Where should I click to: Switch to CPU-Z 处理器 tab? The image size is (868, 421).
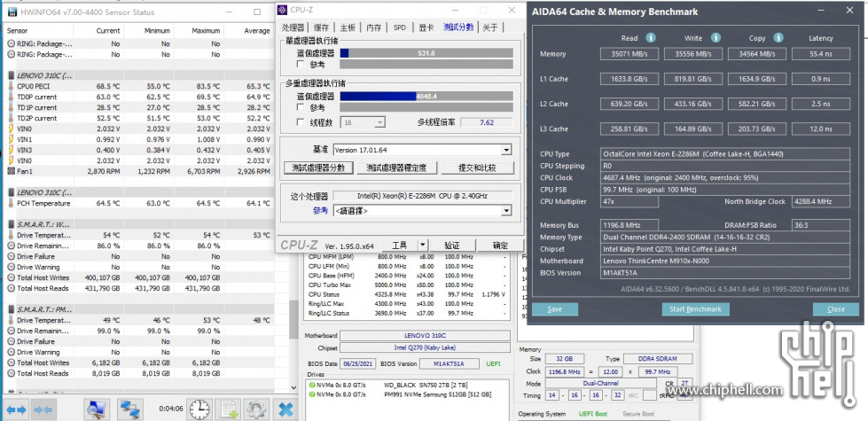tap(293, 27)
